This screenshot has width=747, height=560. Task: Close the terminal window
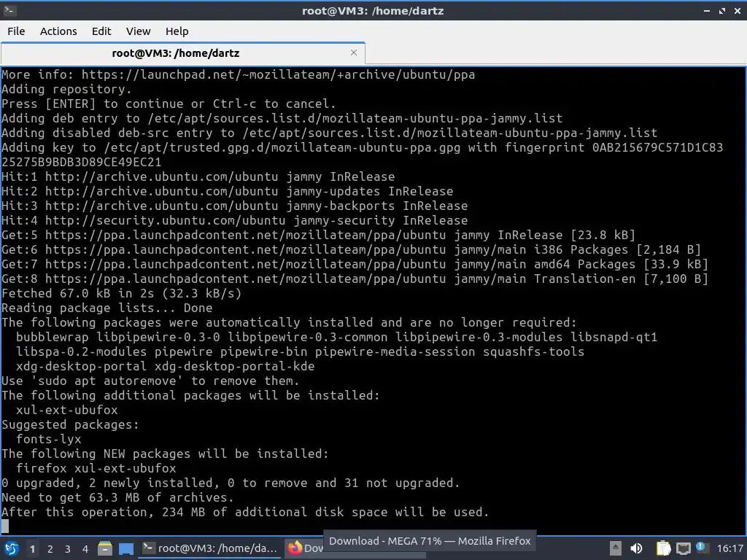coord(737,10)
